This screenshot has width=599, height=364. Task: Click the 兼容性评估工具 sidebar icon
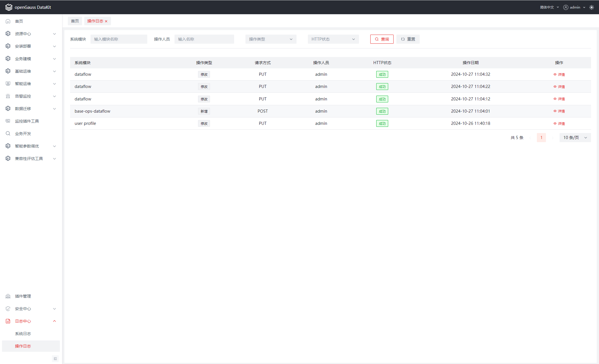coord(8,159)
